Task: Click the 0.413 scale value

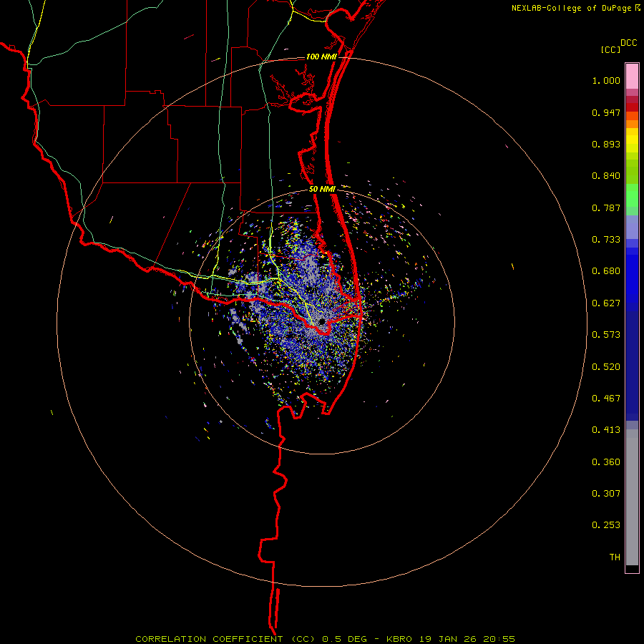Action: point(606,430)
